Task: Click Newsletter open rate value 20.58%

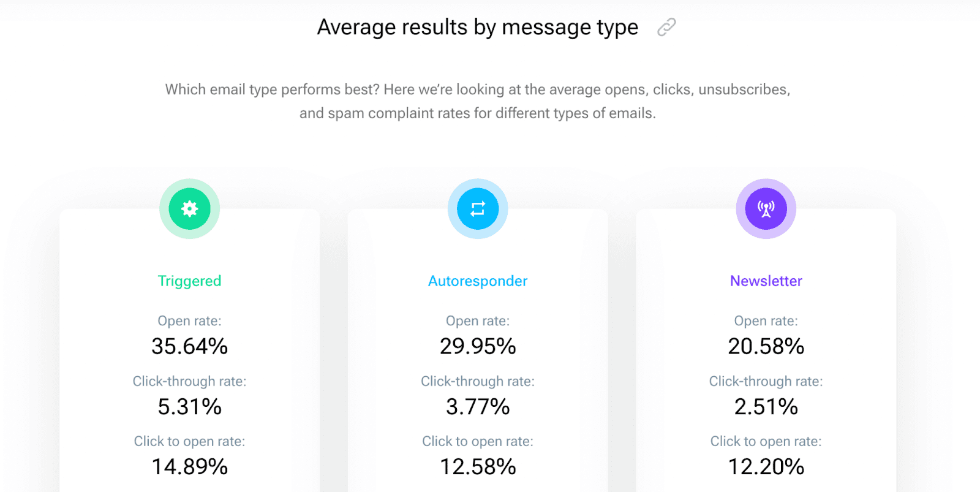Action: point(766,346)
